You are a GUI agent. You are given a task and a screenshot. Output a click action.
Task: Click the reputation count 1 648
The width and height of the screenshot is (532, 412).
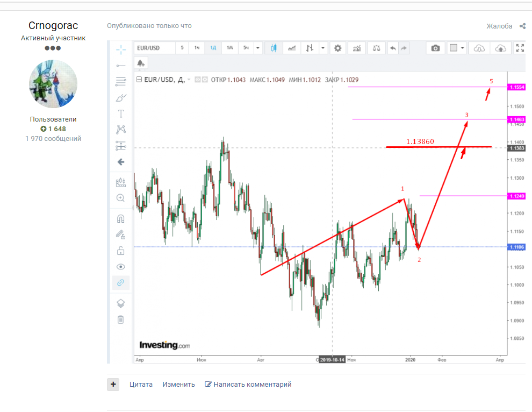coord(53,129)
